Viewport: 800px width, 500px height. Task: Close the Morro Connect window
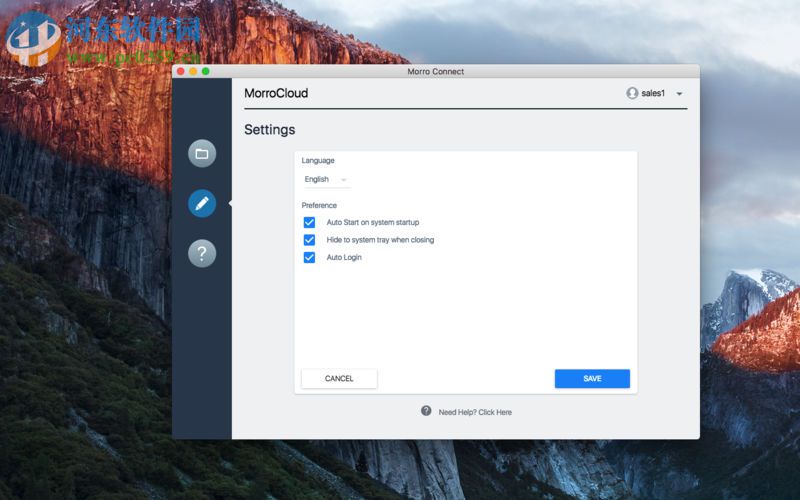point(181,71)
